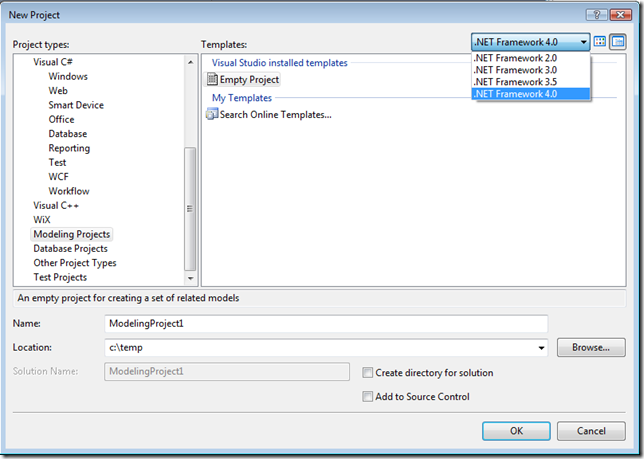
Task: Open Search Online Templates item
Action: click(x=269, y=115)
